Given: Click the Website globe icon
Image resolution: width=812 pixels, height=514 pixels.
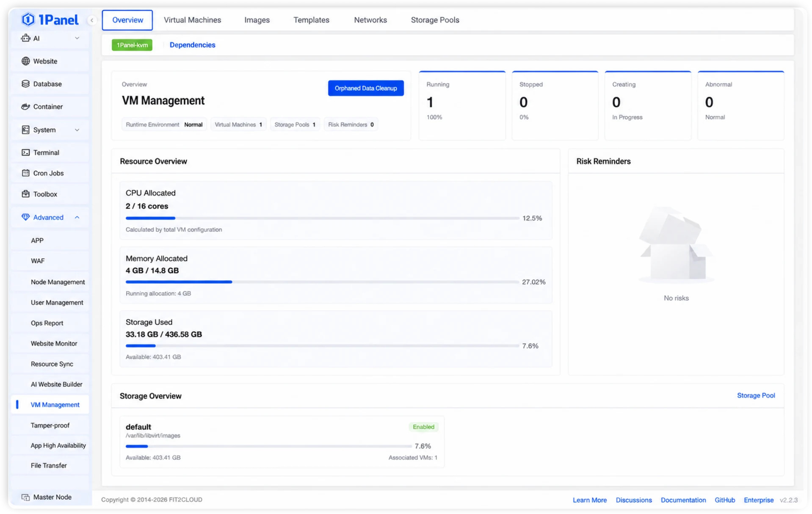Looking at the screenshot, I should (25, 61).
